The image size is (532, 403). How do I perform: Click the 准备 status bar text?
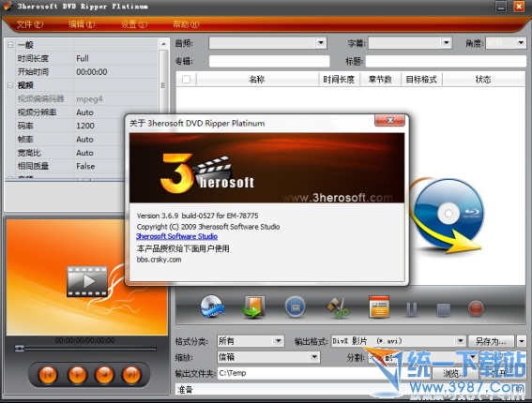185,390
